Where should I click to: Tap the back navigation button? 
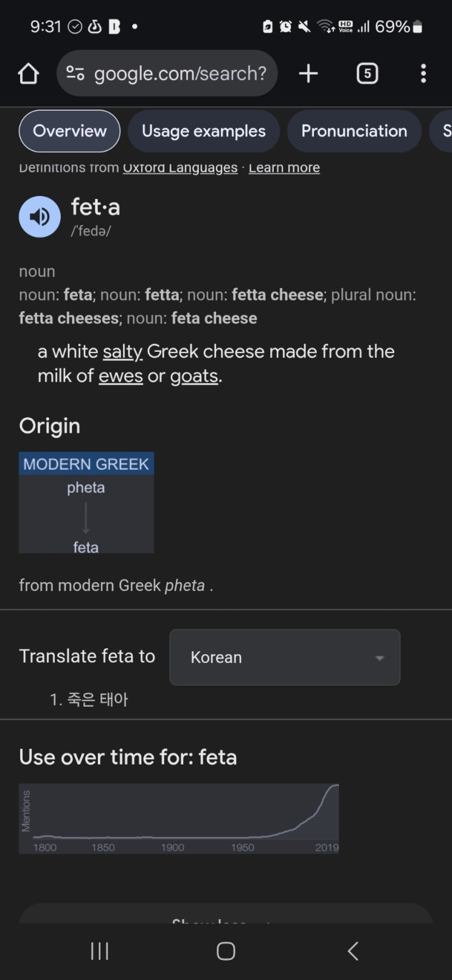(352, 950)
